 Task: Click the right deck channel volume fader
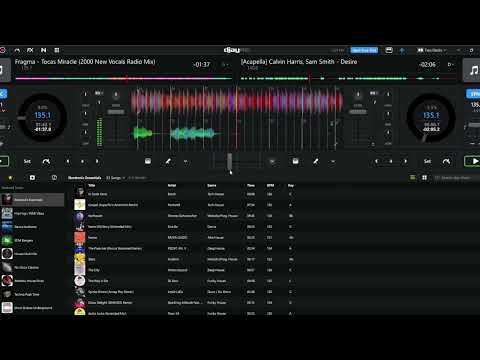(358, 112)
